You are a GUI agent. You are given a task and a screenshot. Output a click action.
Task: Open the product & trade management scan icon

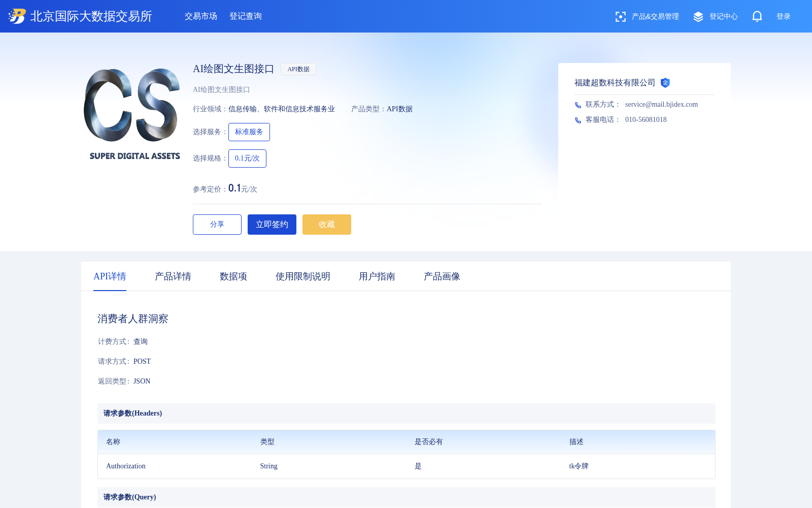coord(620,17)
